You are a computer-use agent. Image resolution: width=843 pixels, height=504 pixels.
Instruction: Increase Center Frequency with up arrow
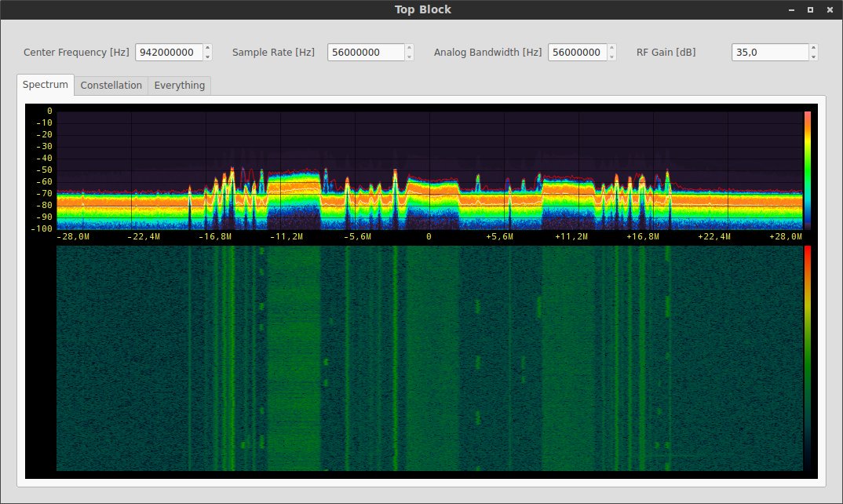[207, 49]
